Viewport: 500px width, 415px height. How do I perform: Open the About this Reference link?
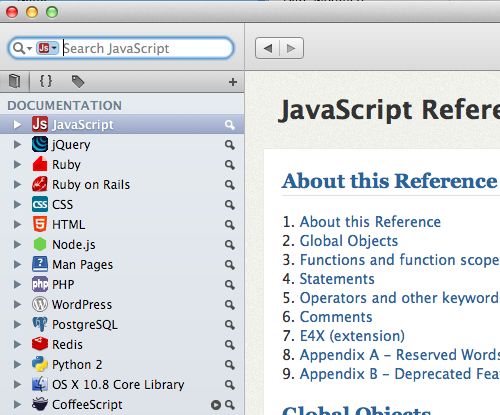click(370, 222)
